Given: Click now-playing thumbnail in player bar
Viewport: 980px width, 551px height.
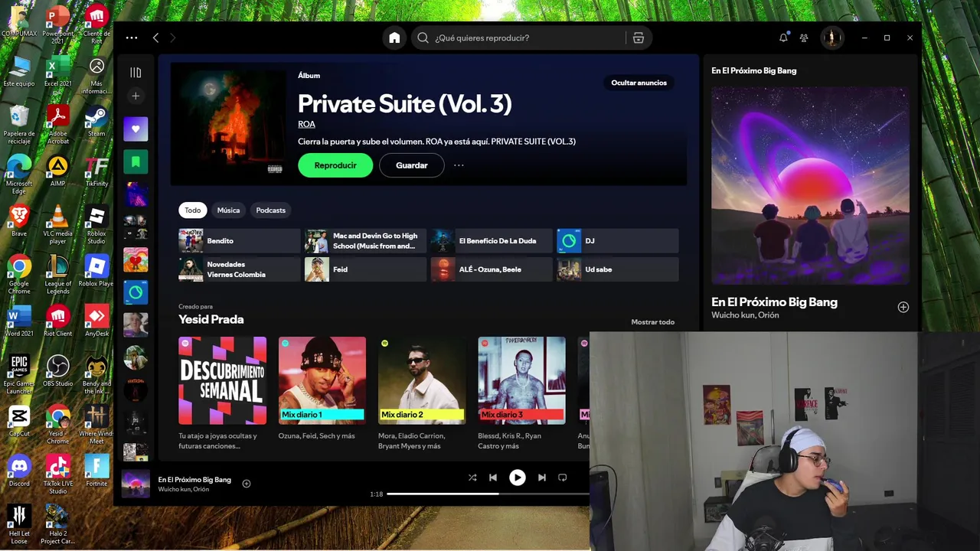Looking at the screenshot, I should pos(136,484).
